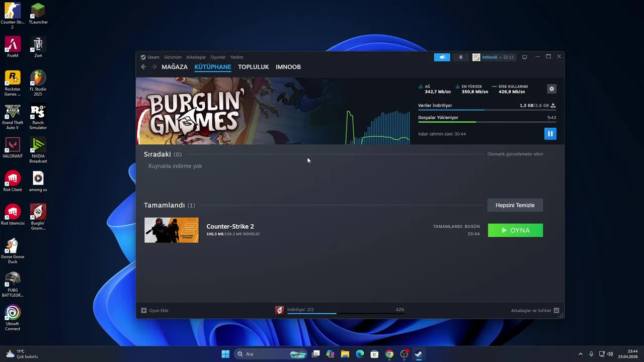Click Kalan tahmini süre text
This screenshot has height=362, width=644.
[442, 134]
